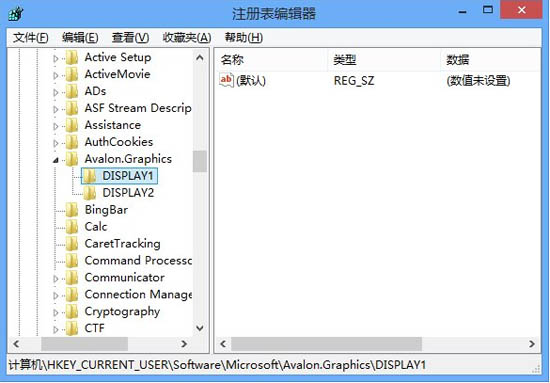Click the values pane horizontal scroll right arrow

coord(532,344)
